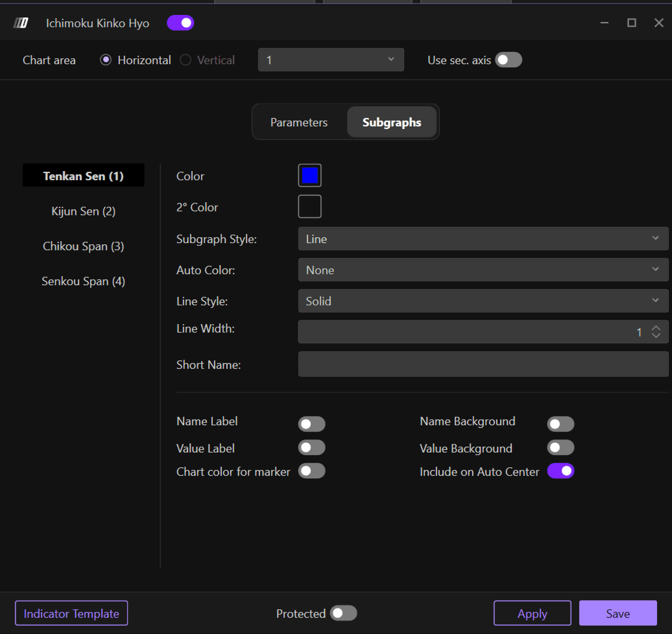Select Kijun Sen (2) subgraph
Screen dimensions: 672x634
point(83,211)
